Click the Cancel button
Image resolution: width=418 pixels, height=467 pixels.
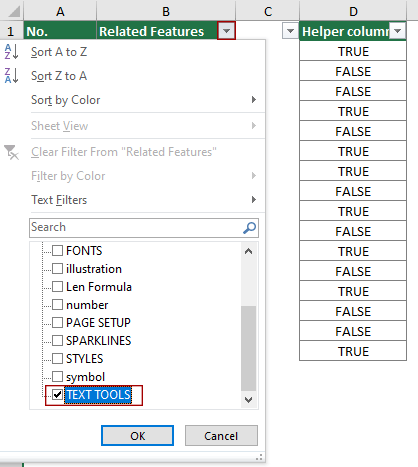(221, 436)
